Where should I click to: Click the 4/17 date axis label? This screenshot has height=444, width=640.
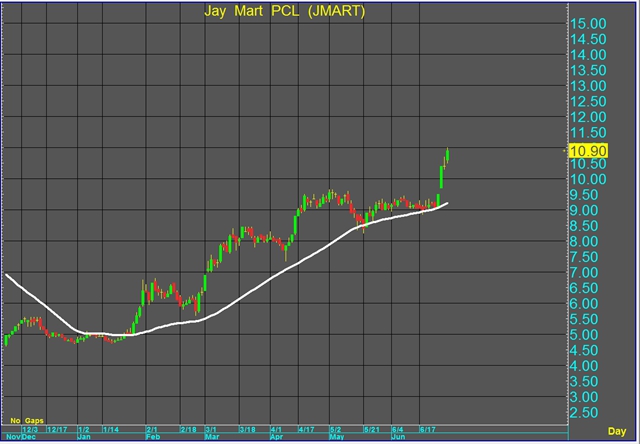[x=307, y=430]
